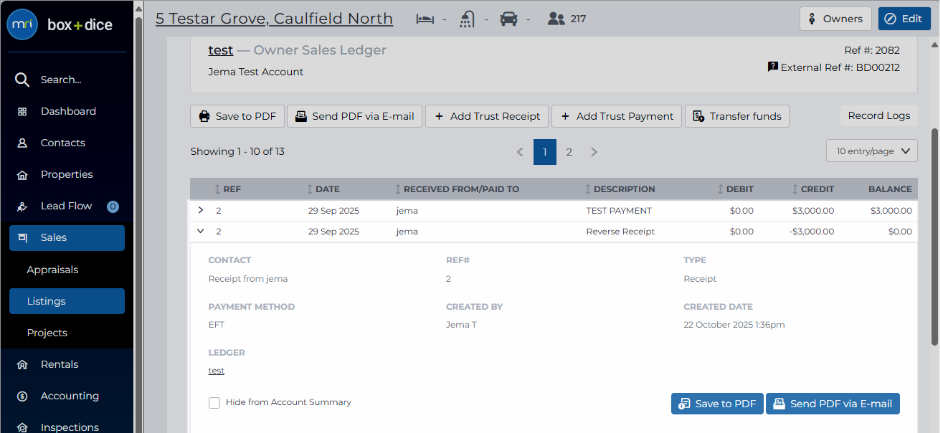This screenshot has height=433, width=940.
Task: Click Add Trust Receipt button
Action: point(487,116)
